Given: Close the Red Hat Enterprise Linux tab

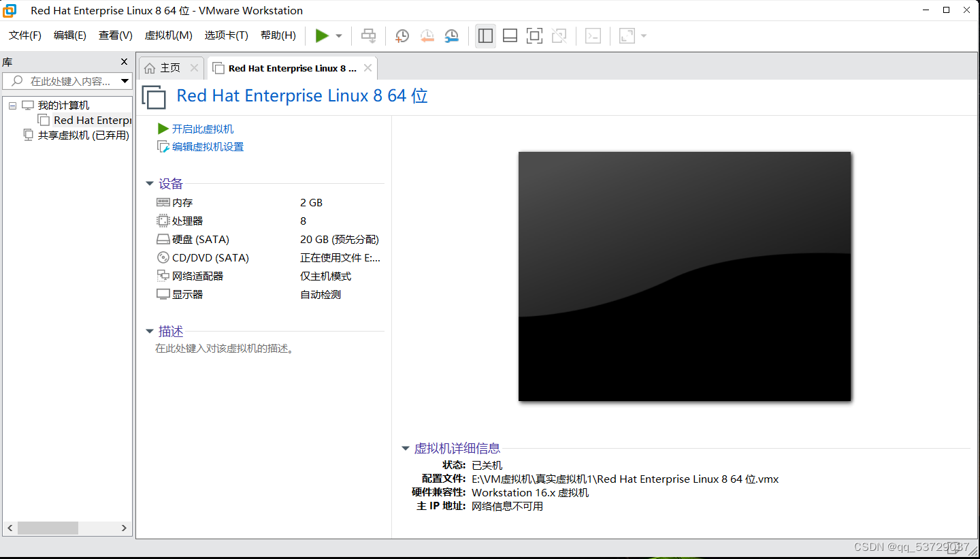Looking at the screenshot, I should 367,68.
